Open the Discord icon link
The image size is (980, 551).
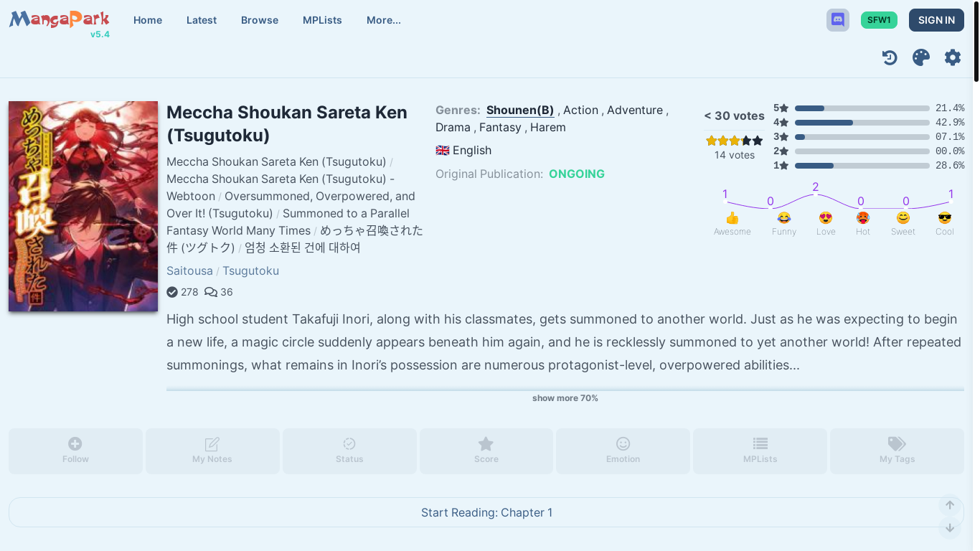[837, 20]
